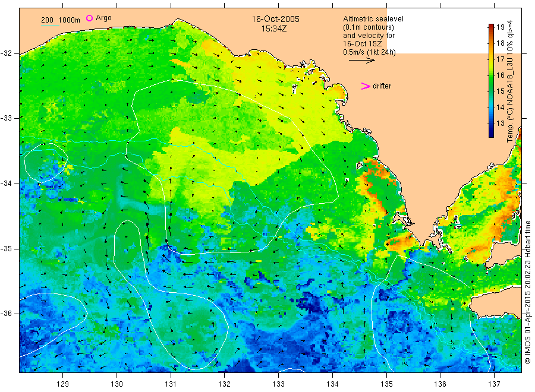Click the 15:34Z time label
The height and width of the screenshot is (392, 535).
click(274, 29)
